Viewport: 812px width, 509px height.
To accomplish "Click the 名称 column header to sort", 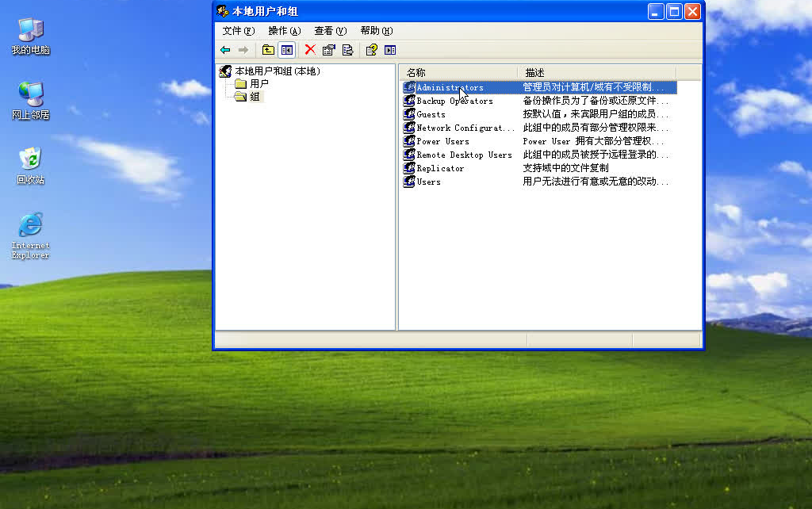I will click(x=416, y=72).
